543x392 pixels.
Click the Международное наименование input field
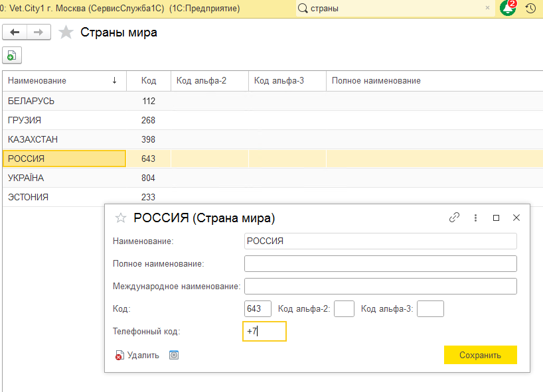[x=380, y=286]
